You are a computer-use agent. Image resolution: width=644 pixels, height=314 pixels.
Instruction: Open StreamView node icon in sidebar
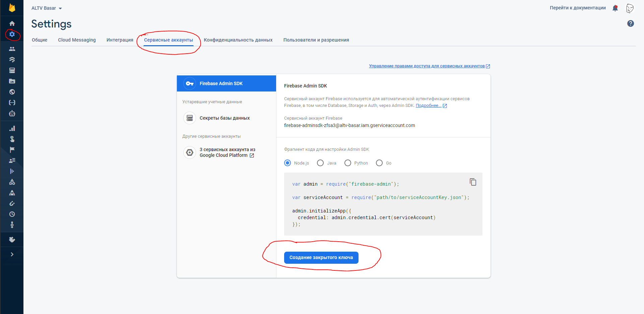point(12,225)
